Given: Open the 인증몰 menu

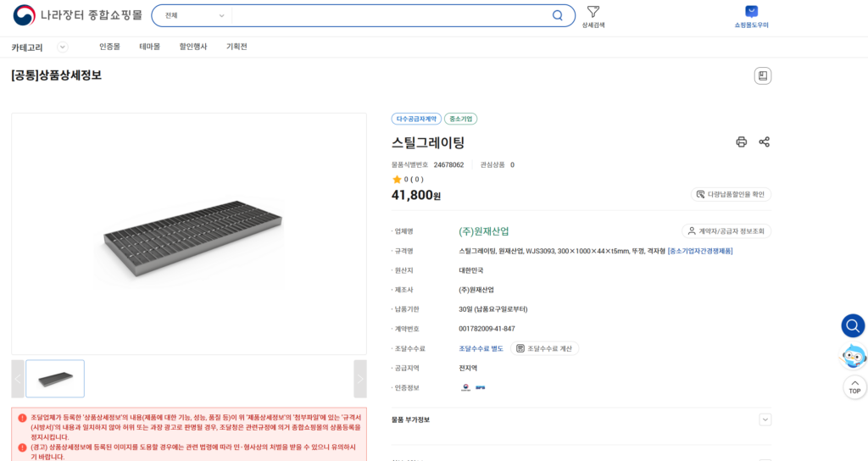Looking at the screenshot, I should [109, 47].
